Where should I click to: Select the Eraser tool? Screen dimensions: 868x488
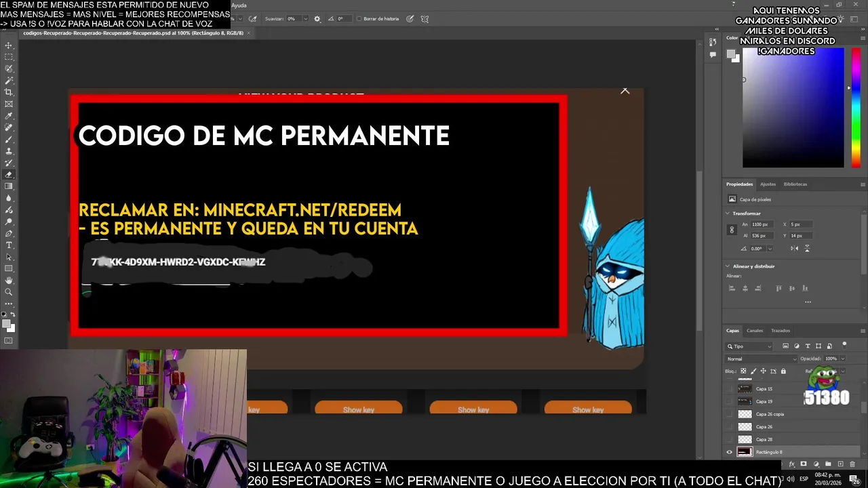[x=9, y=174]
